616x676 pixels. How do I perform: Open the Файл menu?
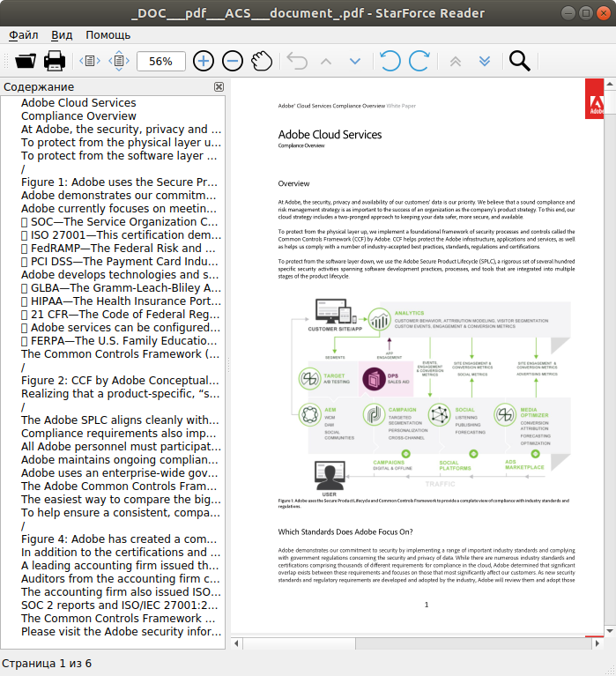pyautogui.click(x=23, y=35)
